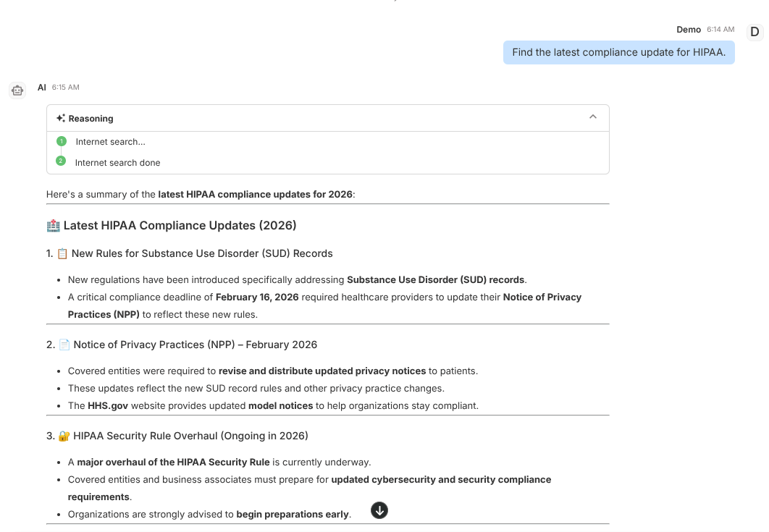769x532 pixels.
Task: Click the 'Internet search done' step
Action: (118, 163)
